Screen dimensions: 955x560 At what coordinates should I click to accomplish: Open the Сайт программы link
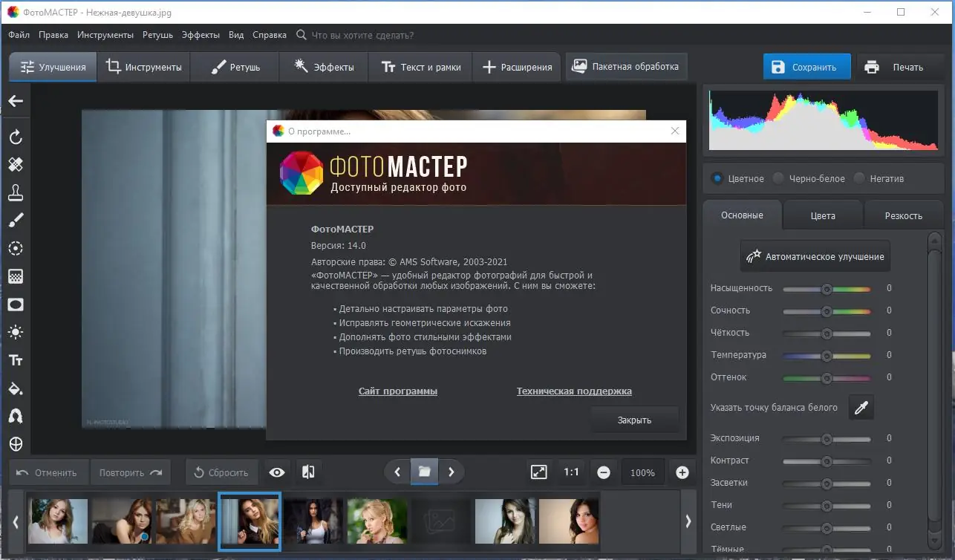point(398,391)
